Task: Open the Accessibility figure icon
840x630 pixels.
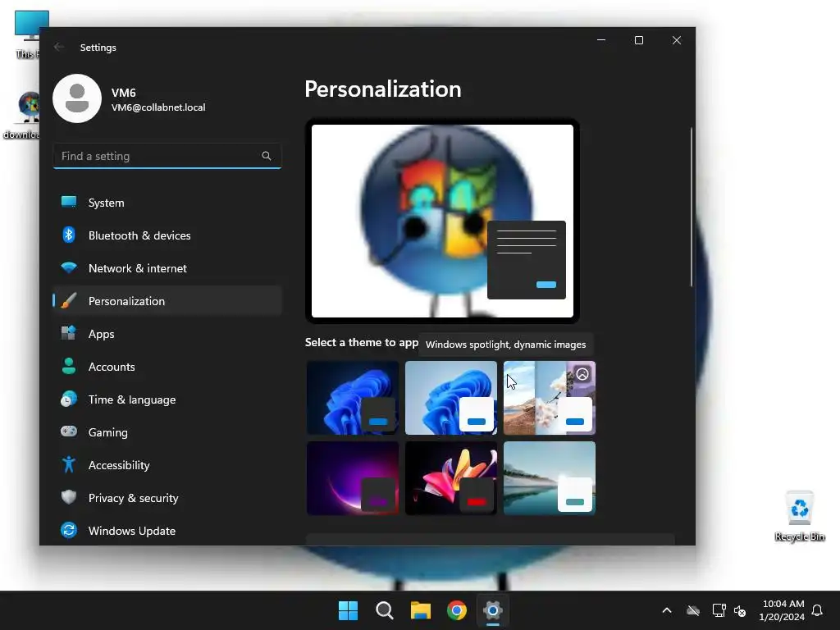Action: coord(69,464)
